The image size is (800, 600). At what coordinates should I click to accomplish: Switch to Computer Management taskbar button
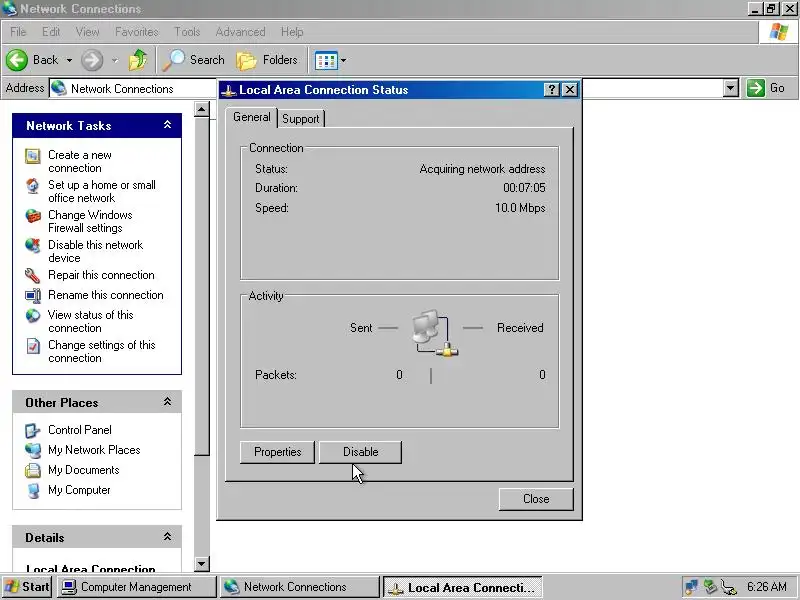[x=136, y=587]
